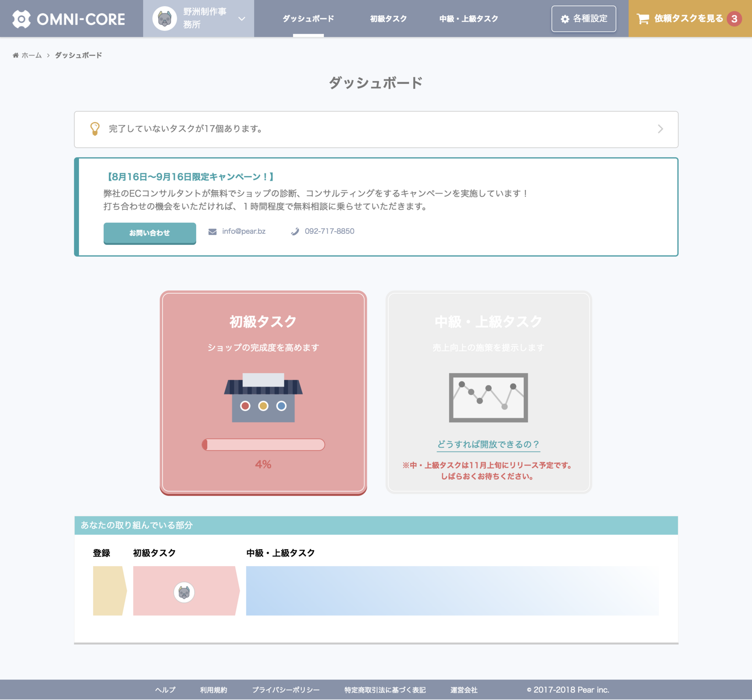The height and width of the screenshot is (700, 752).
Task: Click the cat avatar in header
Action: [x=164, y=19]
